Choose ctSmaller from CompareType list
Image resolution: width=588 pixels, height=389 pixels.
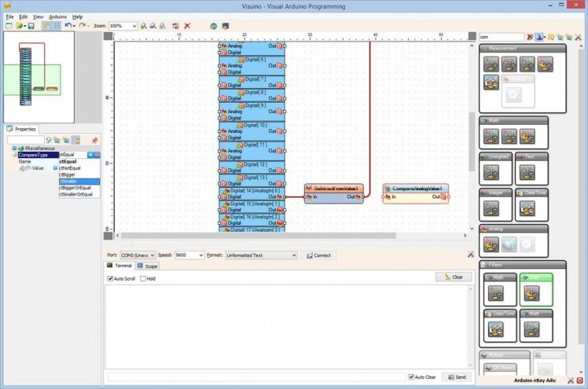[x=70, y=182]
